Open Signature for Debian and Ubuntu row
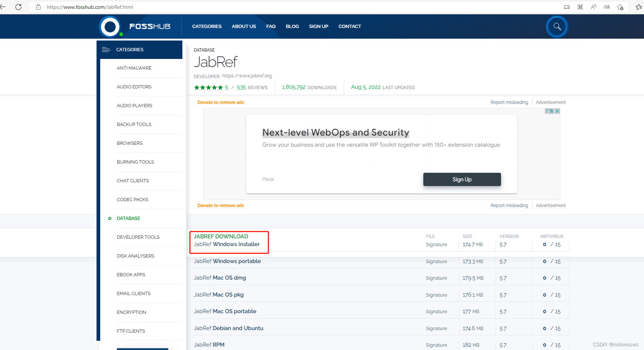 pos(437,329)
